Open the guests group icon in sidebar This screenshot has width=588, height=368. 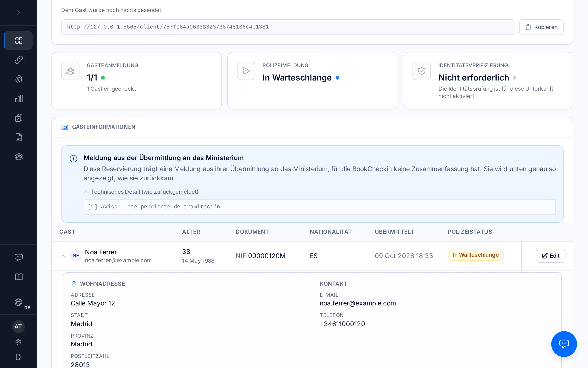18,156
